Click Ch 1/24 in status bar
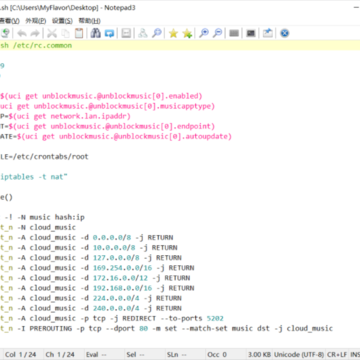The height and width of the screenshot is (360, 360). tap(60, 354)
